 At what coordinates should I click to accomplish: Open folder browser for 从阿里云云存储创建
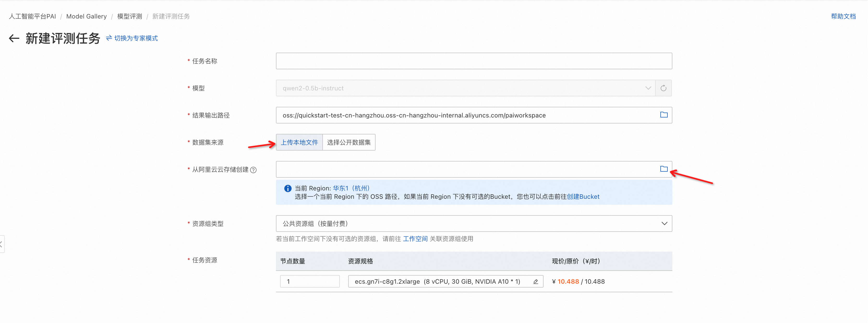tap(664, 169)
